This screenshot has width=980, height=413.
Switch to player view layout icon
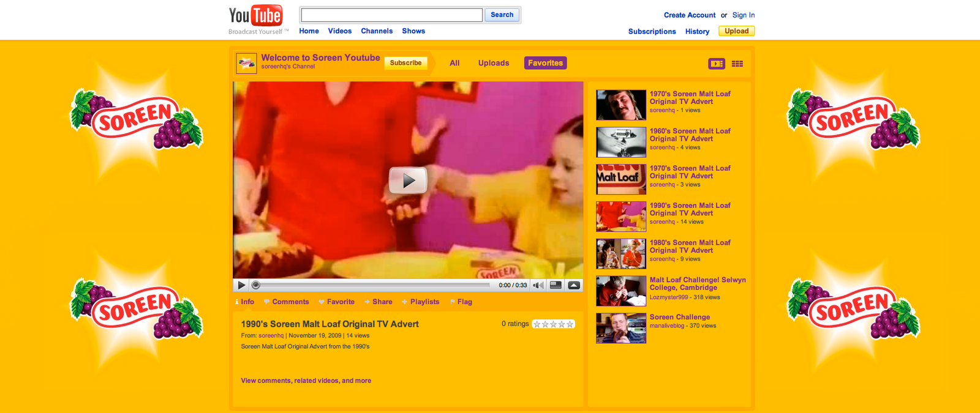(717, 64)
